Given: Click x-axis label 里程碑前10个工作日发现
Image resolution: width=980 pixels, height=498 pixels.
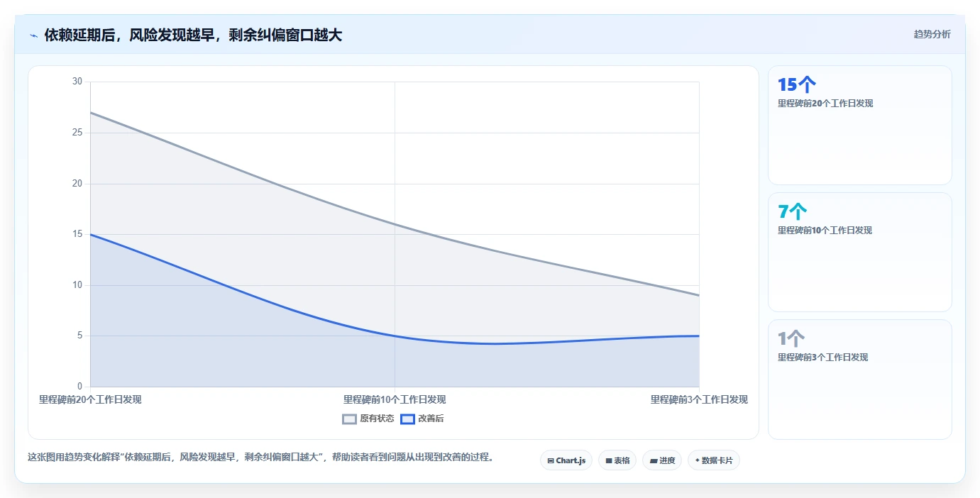Looking at the screenshot, I should (x=395, y=400).
